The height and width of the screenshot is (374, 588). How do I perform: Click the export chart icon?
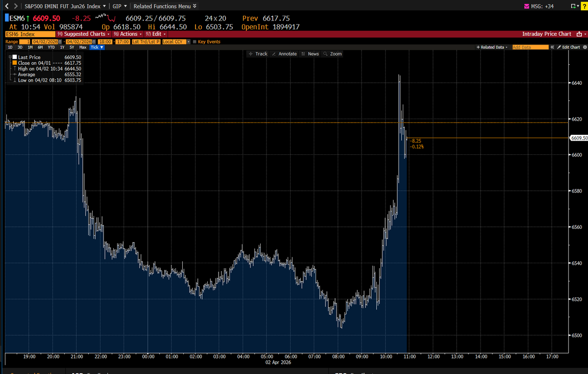(579, 34)
